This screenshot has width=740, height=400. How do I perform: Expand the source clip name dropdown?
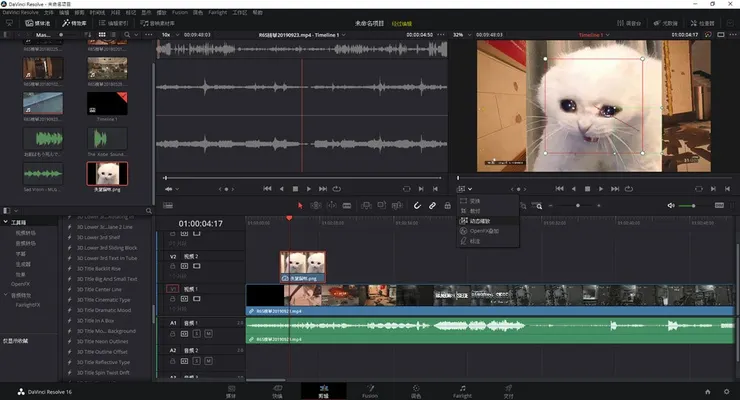tap(344, 35)
